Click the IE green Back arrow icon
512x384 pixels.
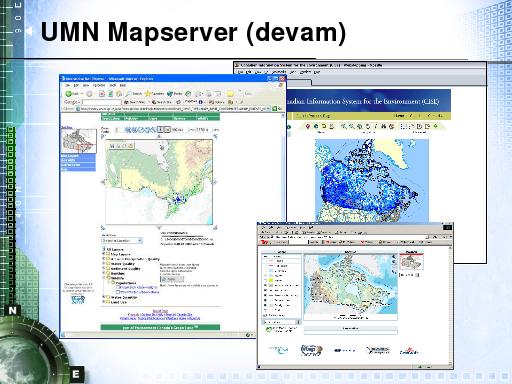pyautogui.click(x=69, y=94)
